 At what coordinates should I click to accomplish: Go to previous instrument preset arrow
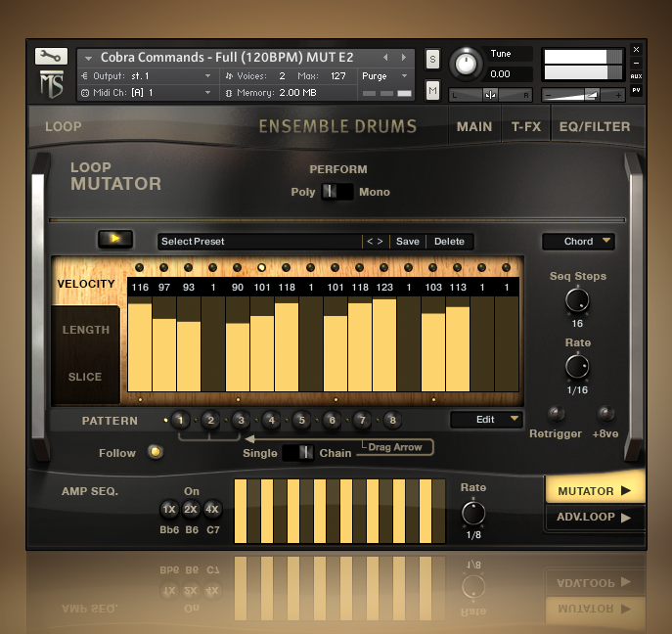pos(385,57)
